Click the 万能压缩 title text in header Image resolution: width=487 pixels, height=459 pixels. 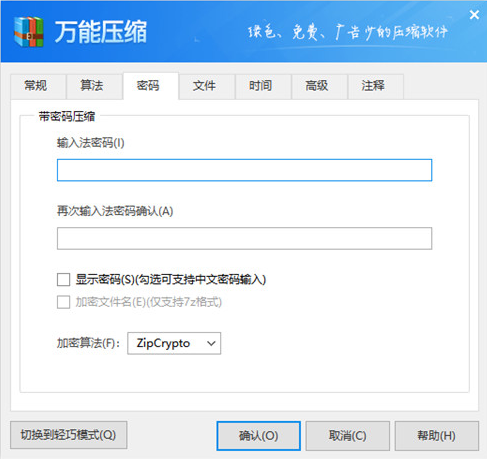pos(101,32)
